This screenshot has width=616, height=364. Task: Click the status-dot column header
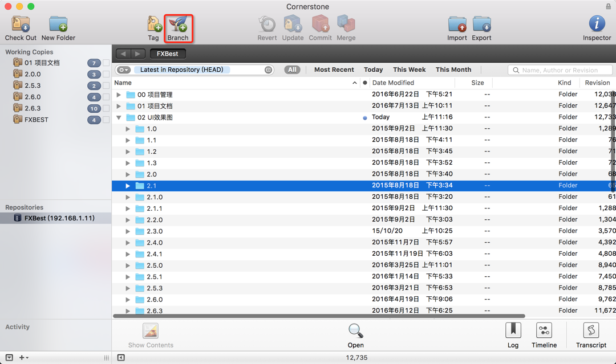point(365,83)
